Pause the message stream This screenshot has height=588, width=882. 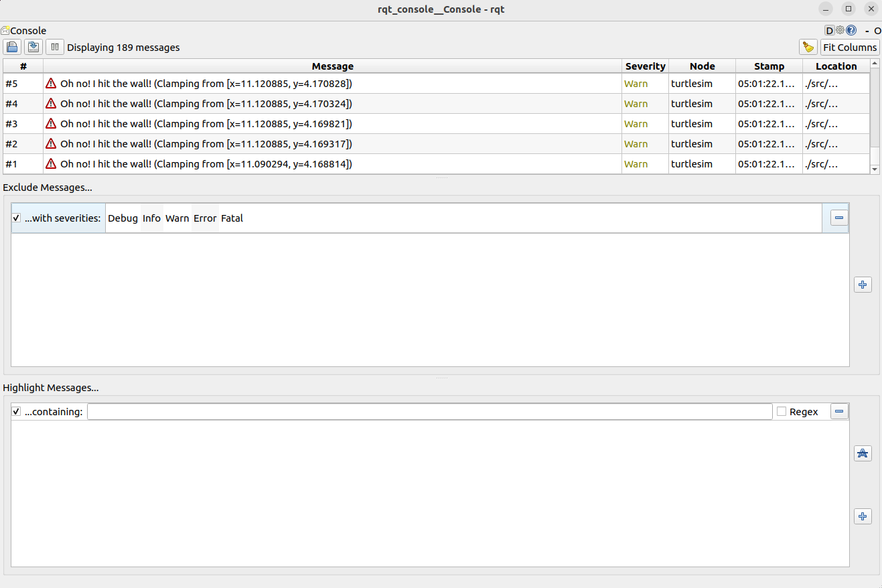[55, 47]
